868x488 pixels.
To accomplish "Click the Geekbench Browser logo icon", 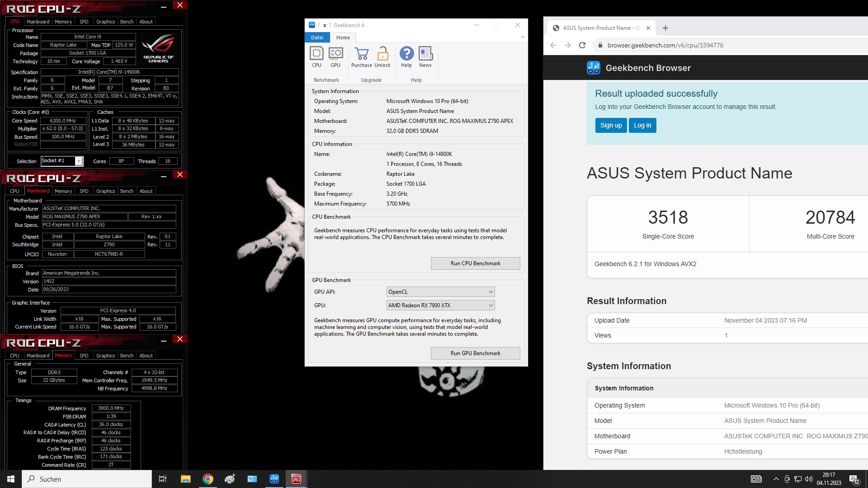I will (x=594, y=68).
